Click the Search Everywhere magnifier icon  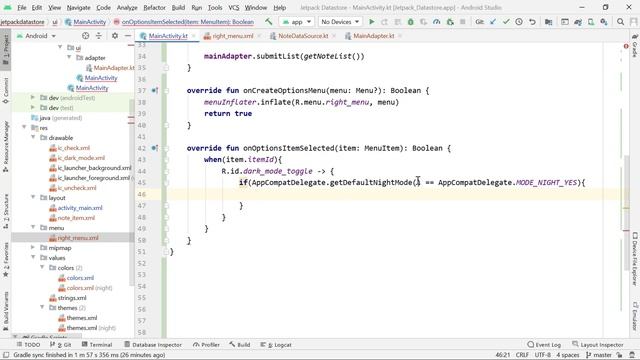(x=620, y=22)
